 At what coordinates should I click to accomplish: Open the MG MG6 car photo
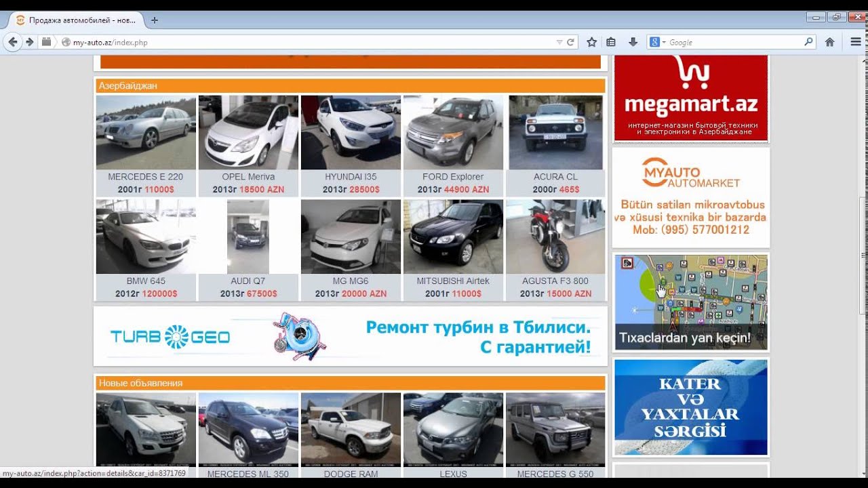pyautogui.click(x=351, y=237)
